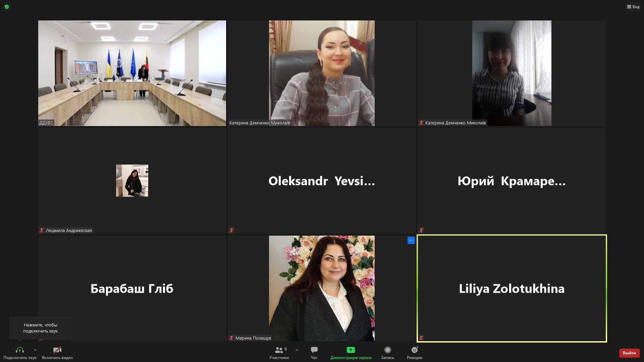Click muted mic icon beside Людмила Андриевская
This screenshot has height=362, width=644.
click(x=42, y=231)
